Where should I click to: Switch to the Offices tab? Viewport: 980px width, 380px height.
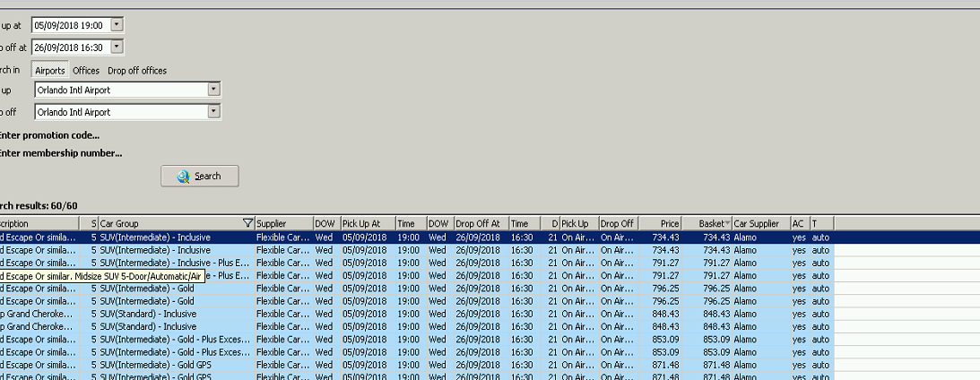click(86, 71)
